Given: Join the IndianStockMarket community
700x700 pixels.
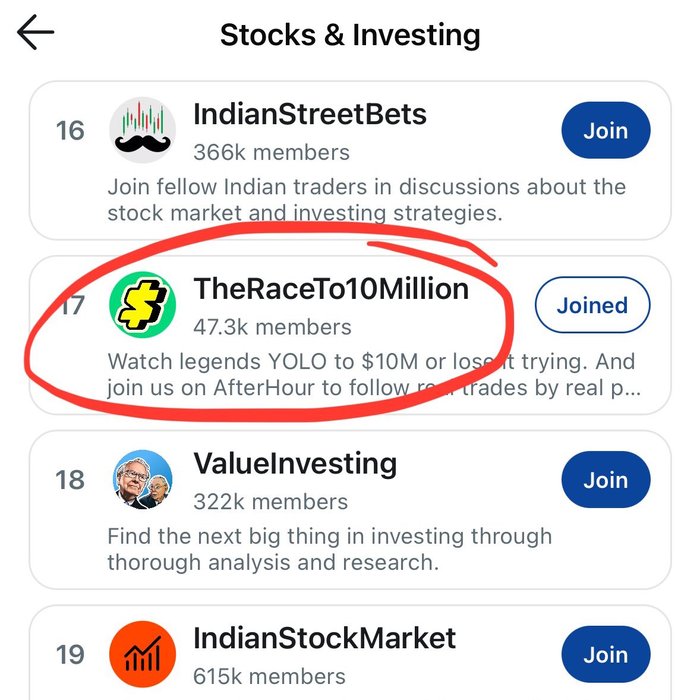Looking at the screenshot, I should 605,655.
